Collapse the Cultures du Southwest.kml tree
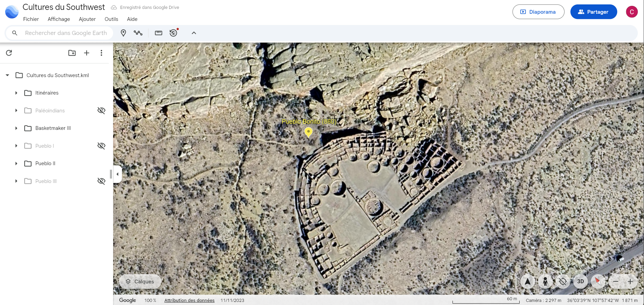 (7, 75)
